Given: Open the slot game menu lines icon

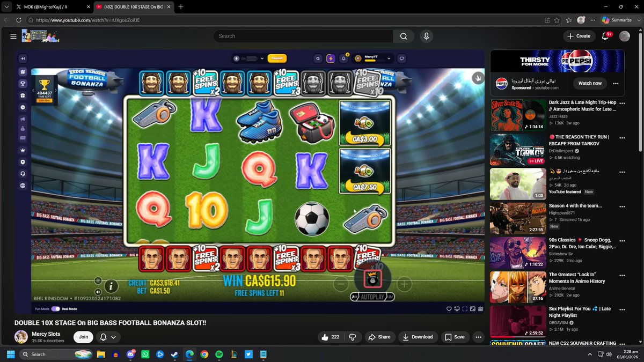Looking at the screenshot, I should tap(98, 280).
